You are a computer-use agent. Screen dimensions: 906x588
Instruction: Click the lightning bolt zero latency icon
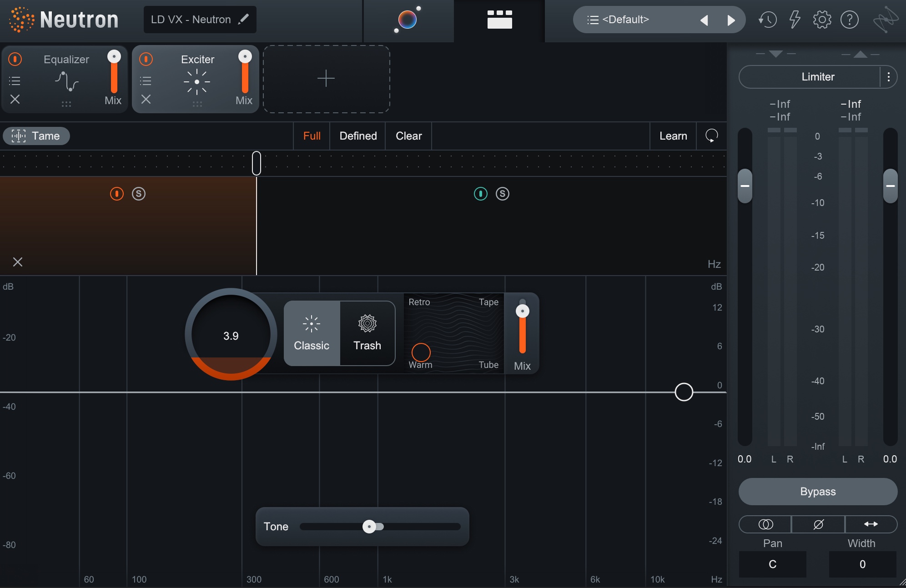(795, 20)
